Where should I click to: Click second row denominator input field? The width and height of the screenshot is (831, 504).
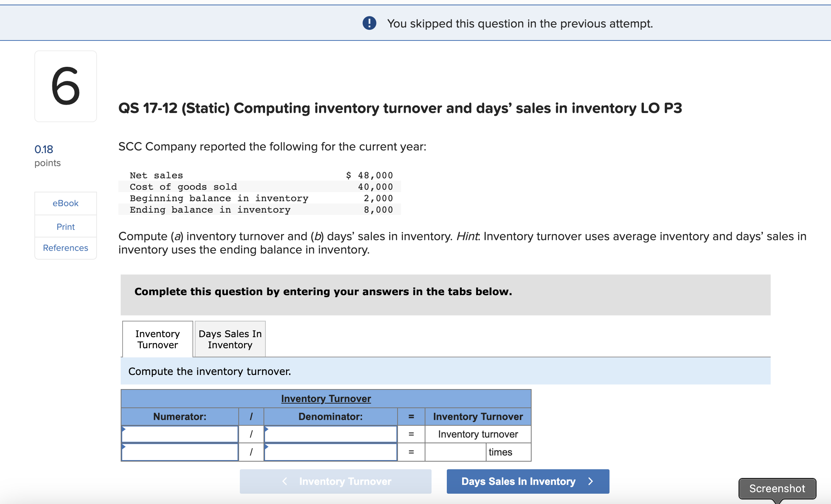click(330, 452)
